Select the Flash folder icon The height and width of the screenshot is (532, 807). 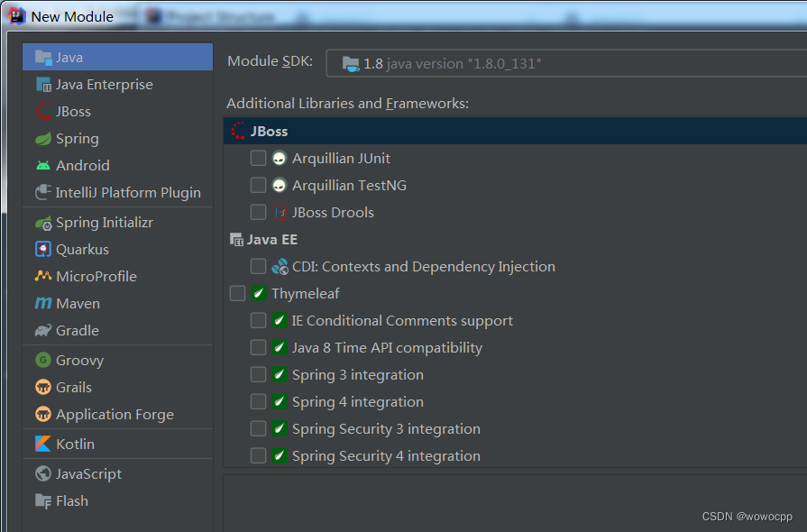(43, 500)
